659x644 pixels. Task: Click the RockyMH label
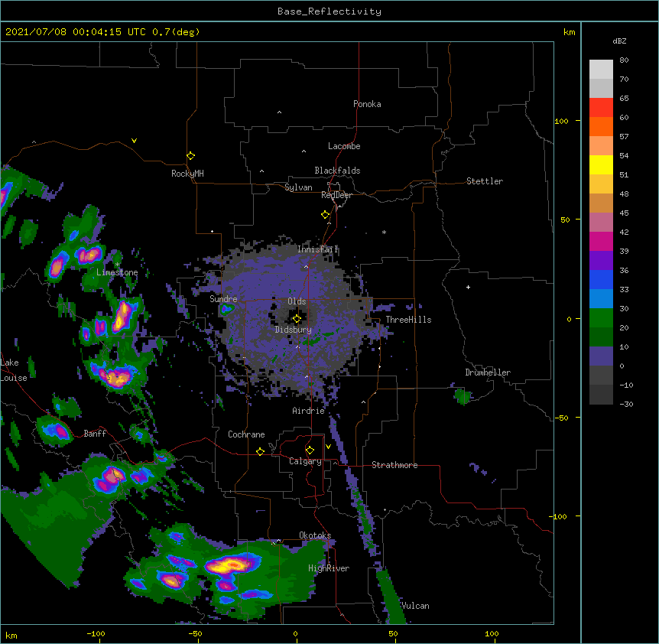click(x=187, y=174)
